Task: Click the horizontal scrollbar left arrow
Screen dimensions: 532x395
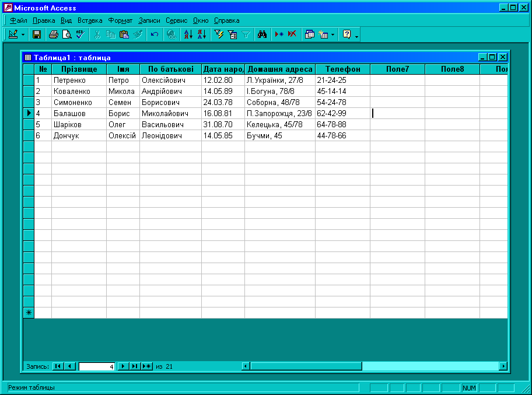Action: click(246, 366)
